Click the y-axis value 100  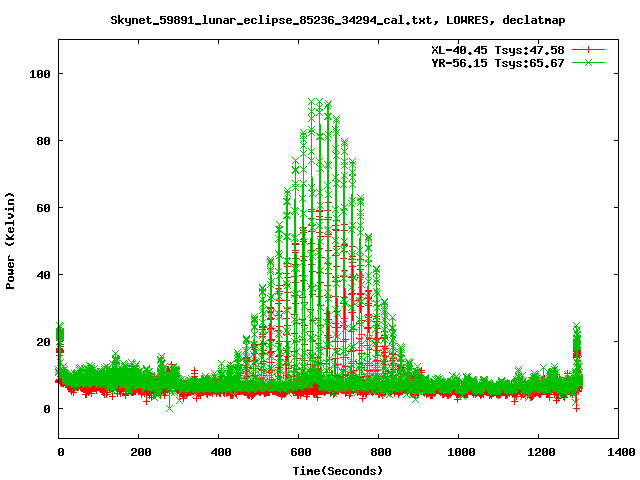point(40,74)
